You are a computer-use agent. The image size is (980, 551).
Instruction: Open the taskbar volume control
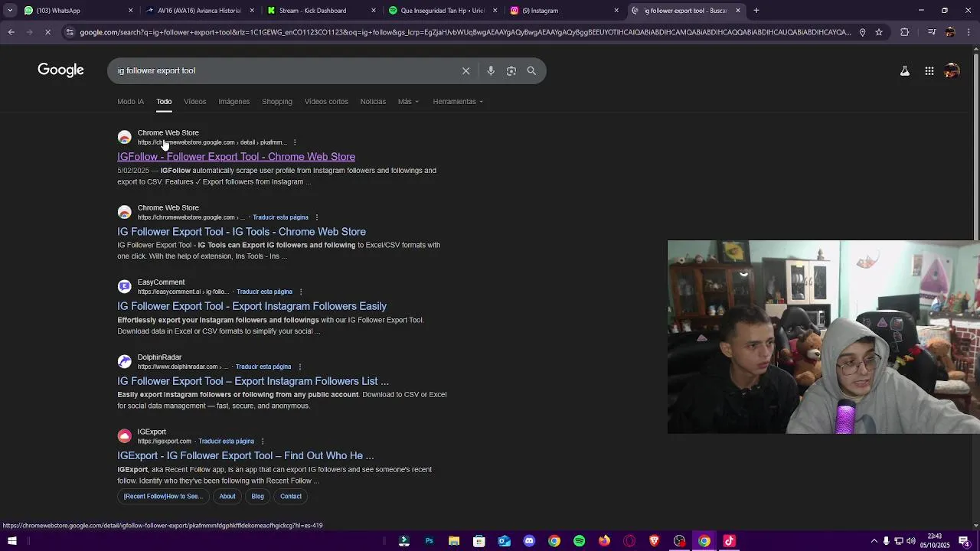[x=911, y=541]
